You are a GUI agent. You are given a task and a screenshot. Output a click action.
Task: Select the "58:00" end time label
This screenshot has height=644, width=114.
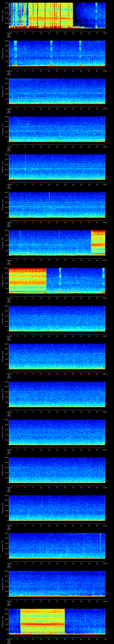(x=105, y=525)
